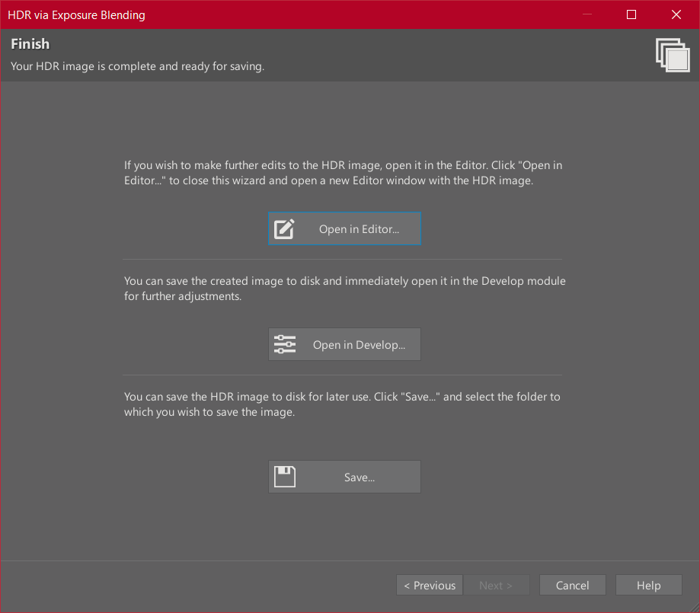This screenshot has width=700, height=613.
Task: Open Help for this wizard
Action: (x=648, y=586)
